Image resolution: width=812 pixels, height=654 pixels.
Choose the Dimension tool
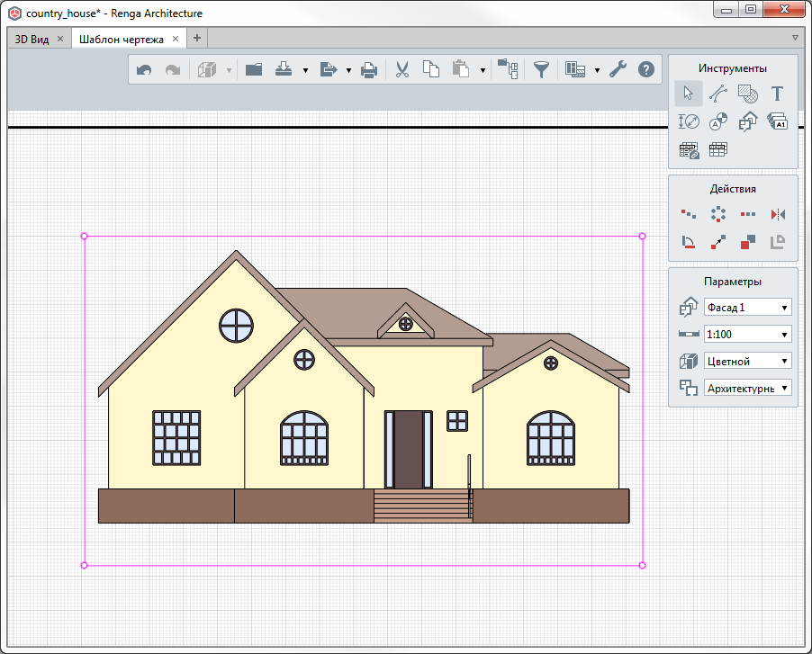pyautogui.click(x=689, y=122)
